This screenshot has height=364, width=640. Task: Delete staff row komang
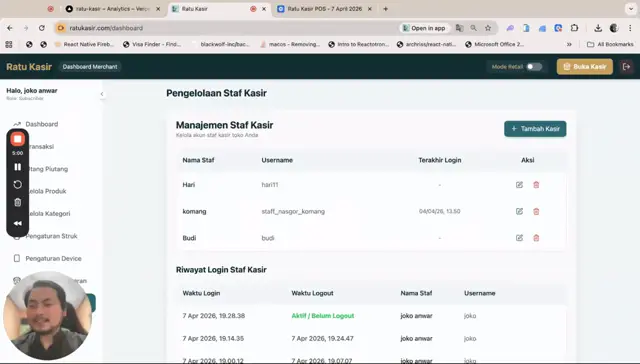click(x=536, y=211)
